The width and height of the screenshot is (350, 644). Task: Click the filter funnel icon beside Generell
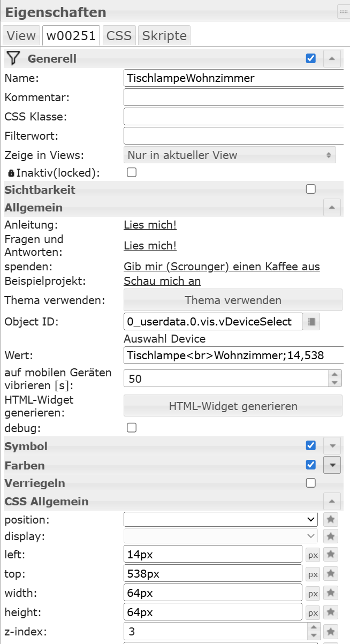(13, 58)
